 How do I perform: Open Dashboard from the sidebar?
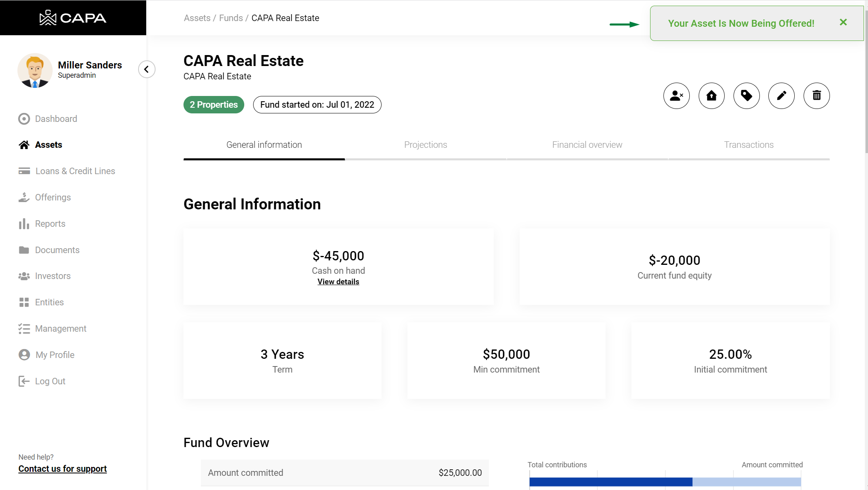(x=56, y=119)
